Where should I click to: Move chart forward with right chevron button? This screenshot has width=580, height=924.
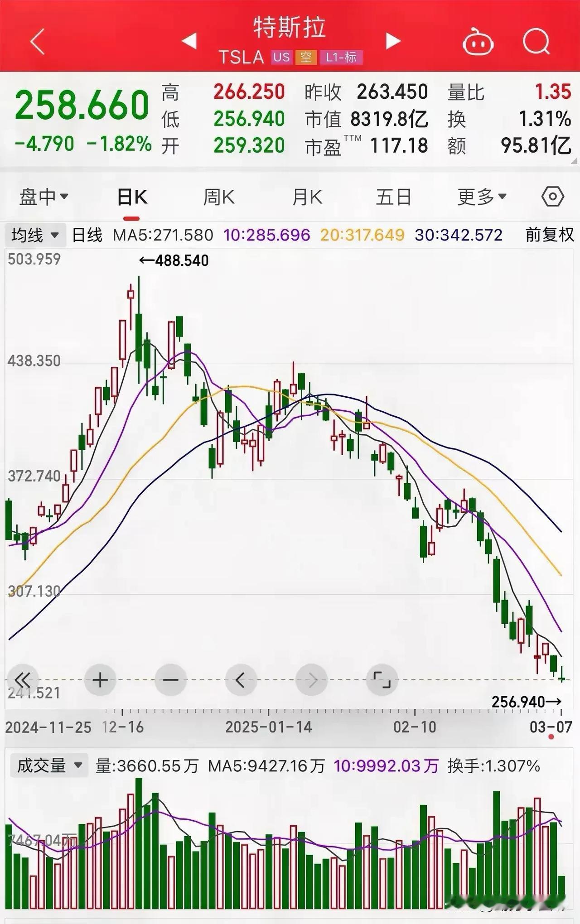[x=311, y=680]
